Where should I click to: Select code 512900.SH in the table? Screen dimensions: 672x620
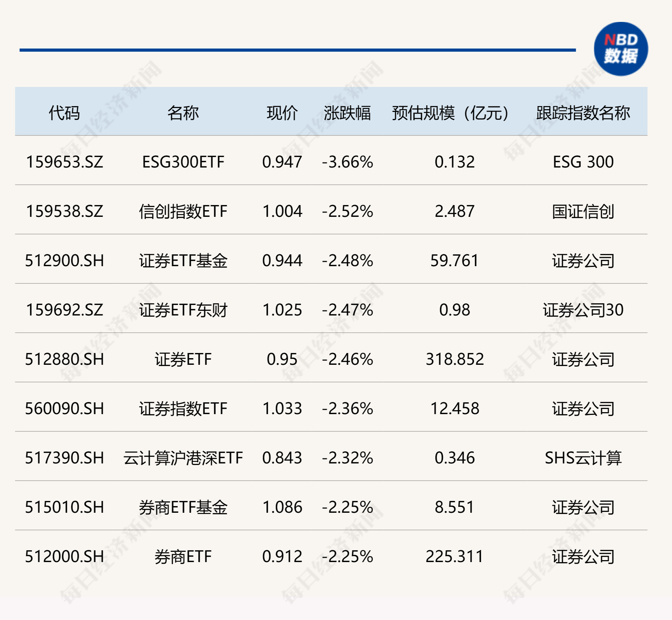click(65, 261)
